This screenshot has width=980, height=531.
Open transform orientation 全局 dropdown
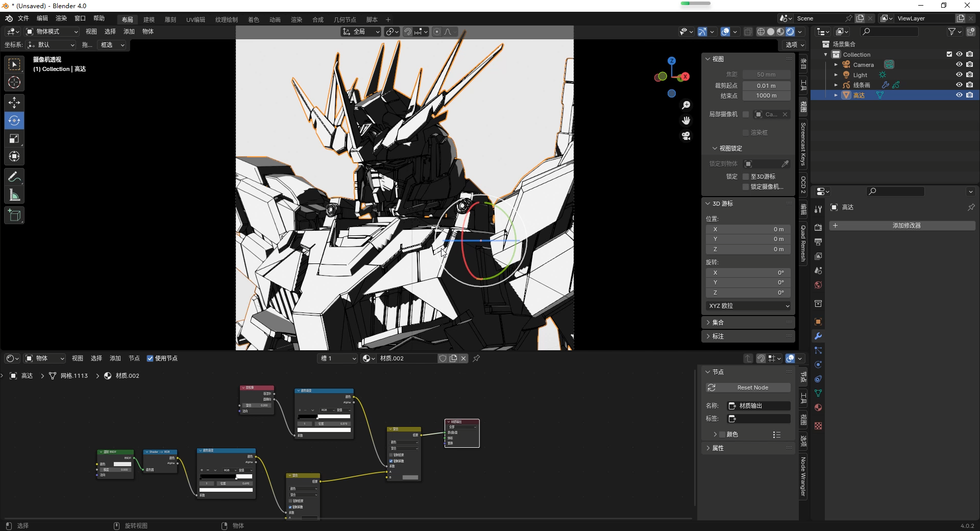pyautogui.click(x=361, y=32)
